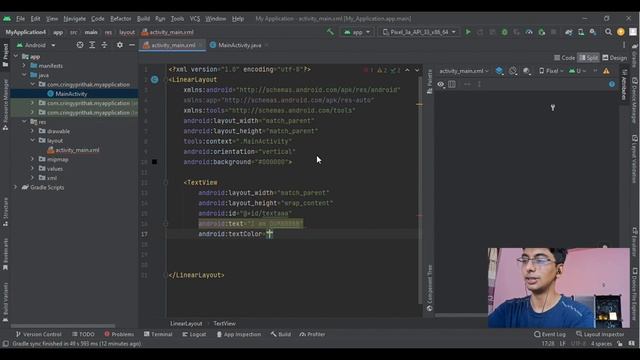Open the Layout Inspector button

(x=600, y=334)
